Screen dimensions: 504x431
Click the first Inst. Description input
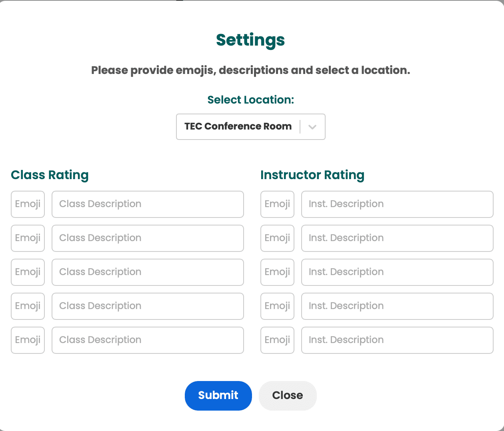click(x=397, y=204)
